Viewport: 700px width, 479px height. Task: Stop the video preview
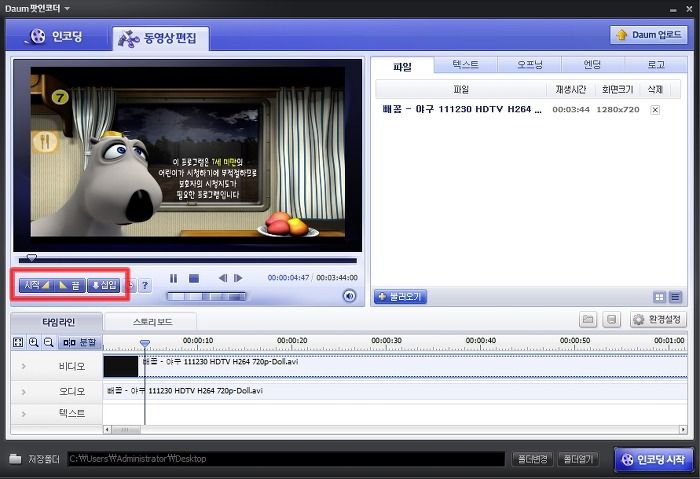pyautogui.click(x=194, y=278)
